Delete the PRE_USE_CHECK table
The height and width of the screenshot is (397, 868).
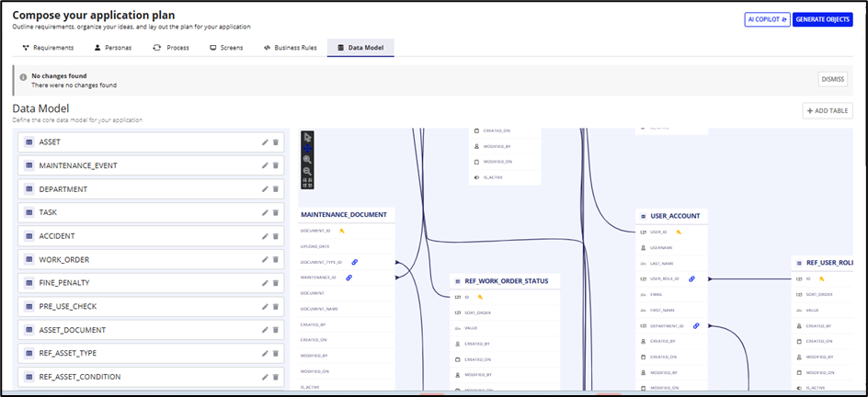pos(276,306)
